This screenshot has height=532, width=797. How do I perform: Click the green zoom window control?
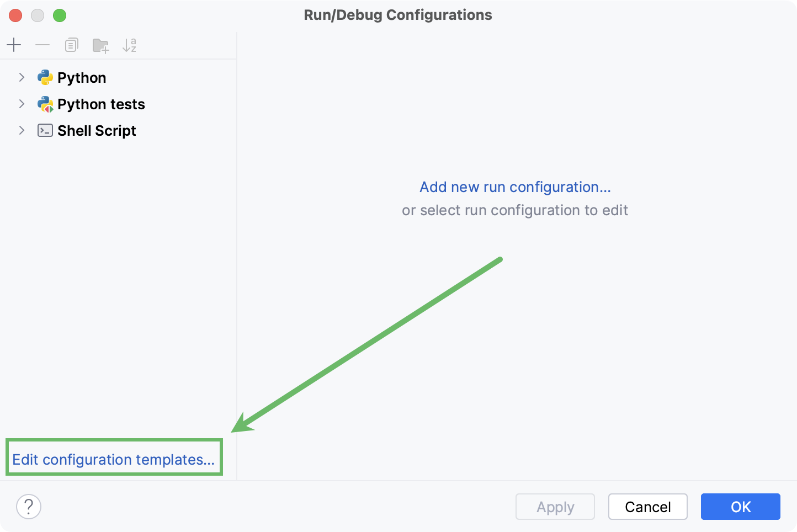coord(60,15)
